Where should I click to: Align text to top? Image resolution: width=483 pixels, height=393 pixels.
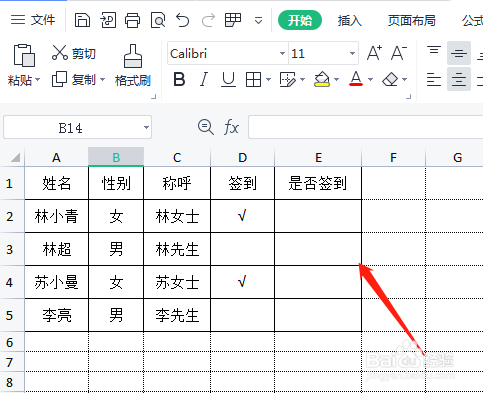434,50
